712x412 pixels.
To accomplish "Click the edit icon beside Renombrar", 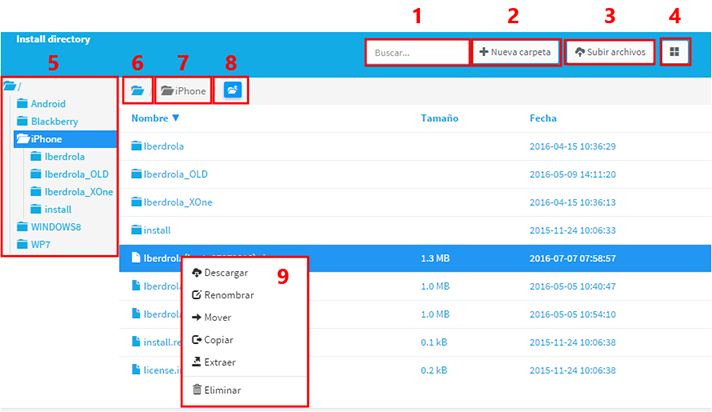I will coord(196,295).
